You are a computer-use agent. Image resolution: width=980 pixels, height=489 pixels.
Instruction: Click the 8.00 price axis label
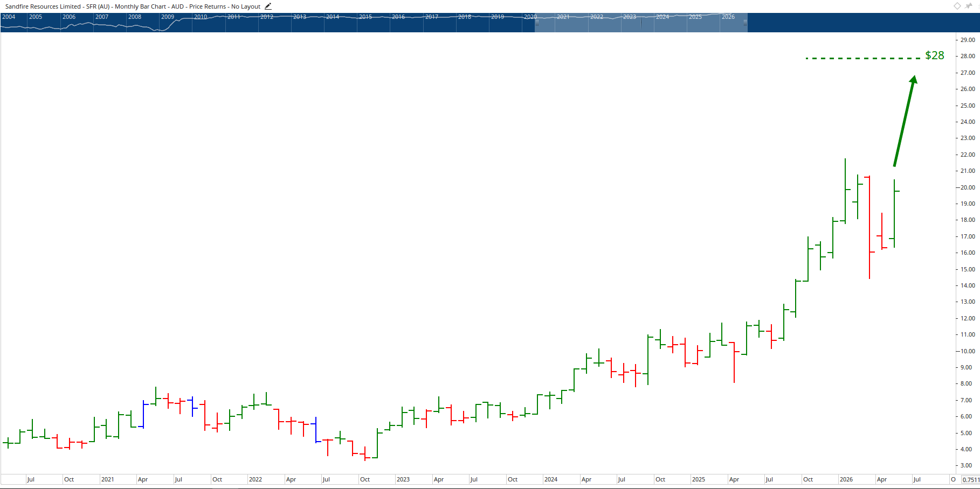coord(967,383)
